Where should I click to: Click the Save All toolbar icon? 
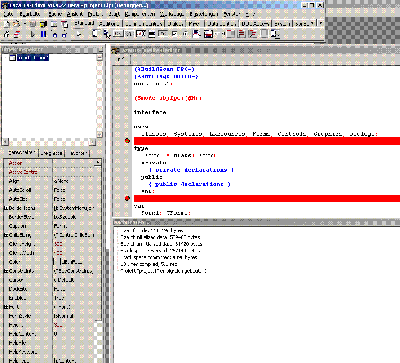click(x=43, y=24)
